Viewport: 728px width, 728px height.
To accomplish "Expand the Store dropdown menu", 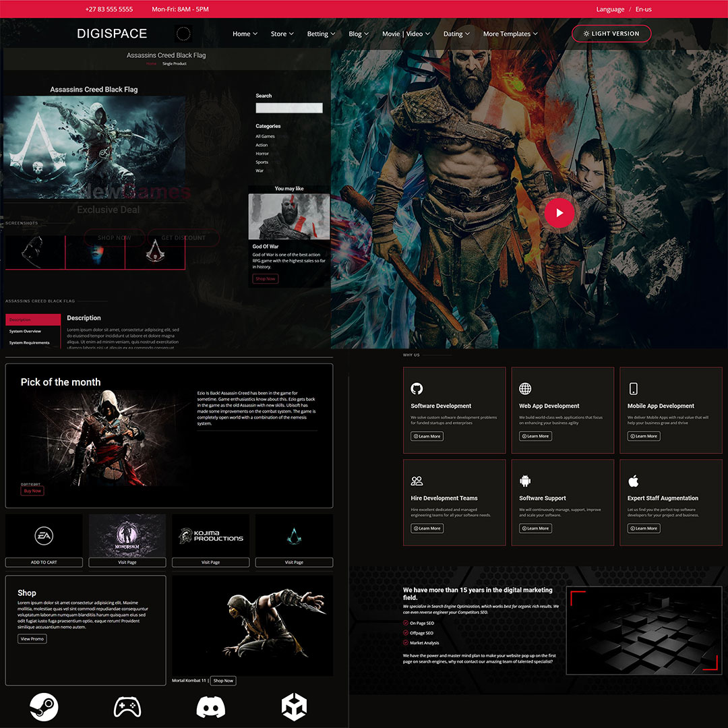I will [x=282, y=34].
